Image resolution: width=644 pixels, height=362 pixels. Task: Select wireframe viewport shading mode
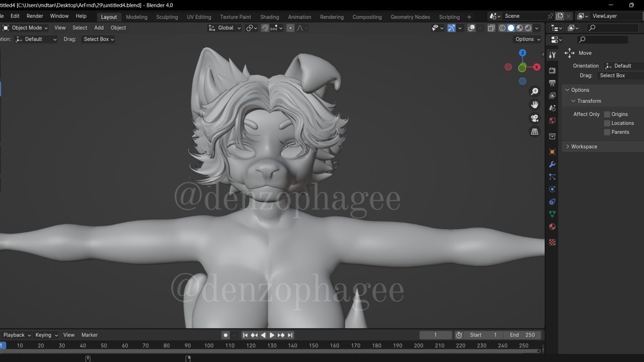click(x=502, y=28)
